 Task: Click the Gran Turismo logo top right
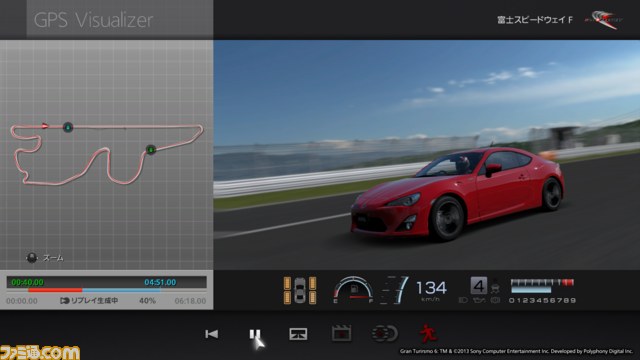pos(604,20)
